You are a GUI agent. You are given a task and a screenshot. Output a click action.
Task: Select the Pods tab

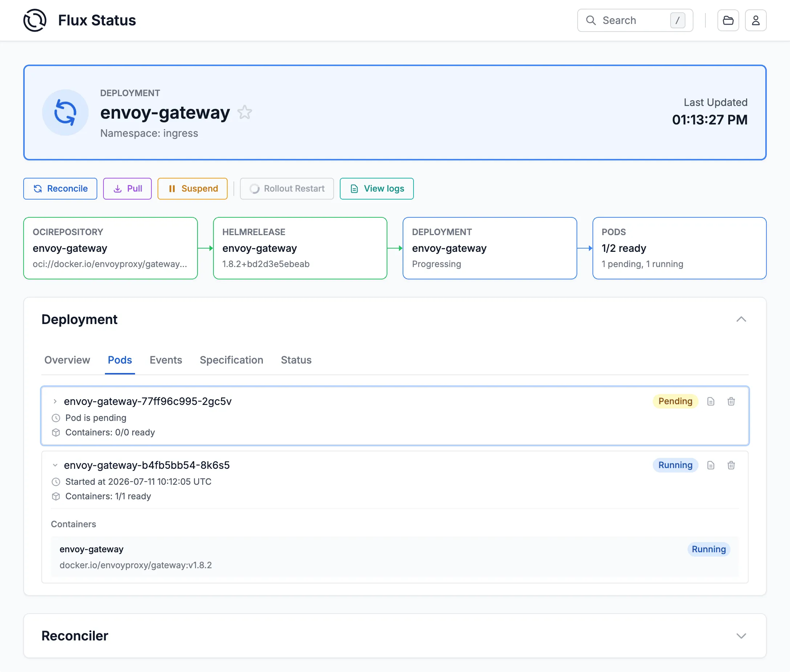click(x=120, y=360)
